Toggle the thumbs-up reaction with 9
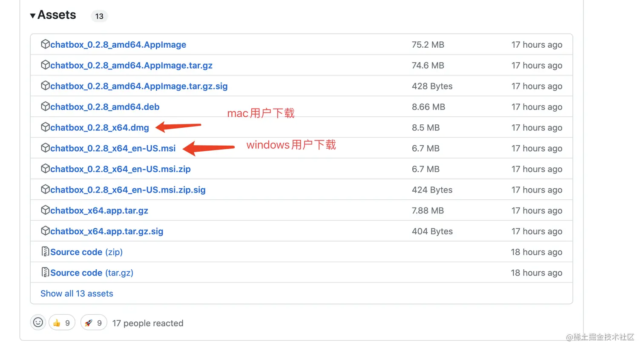 [x=62, y=323]
